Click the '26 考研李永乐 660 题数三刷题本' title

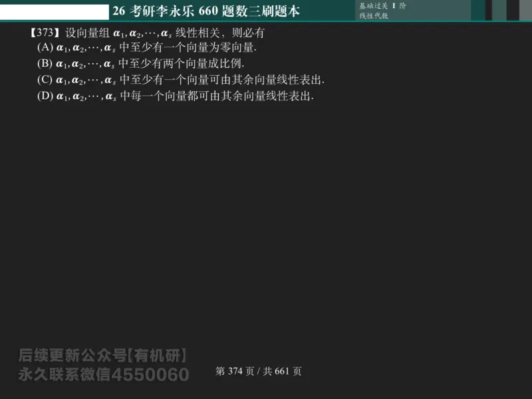point(207,10)
